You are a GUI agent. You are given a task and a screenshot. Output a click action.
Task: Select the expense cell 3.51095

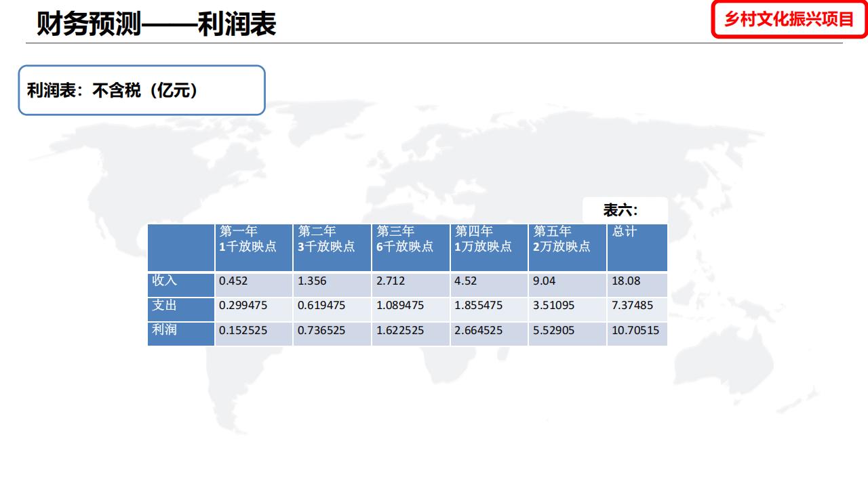[x=568, y=309]
